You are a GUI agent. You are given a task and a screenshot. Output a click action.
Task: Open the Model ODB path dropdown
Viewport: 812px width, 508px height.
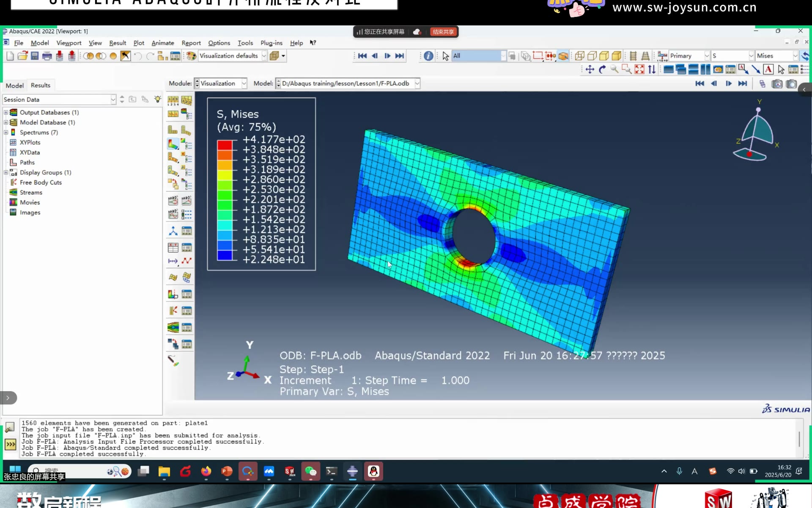[417, 83]
